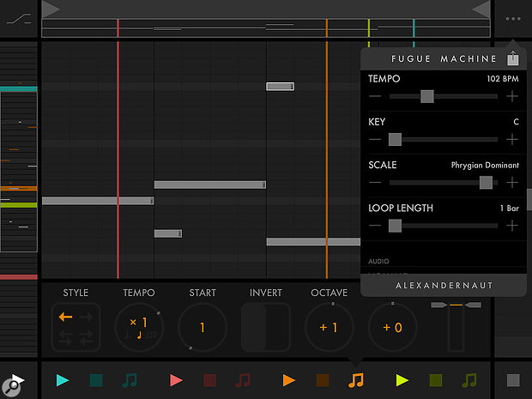This screenshot has height=399, width=532.
Task: Select the double-arrow style in lower left
Action: [x=65, y=337]
